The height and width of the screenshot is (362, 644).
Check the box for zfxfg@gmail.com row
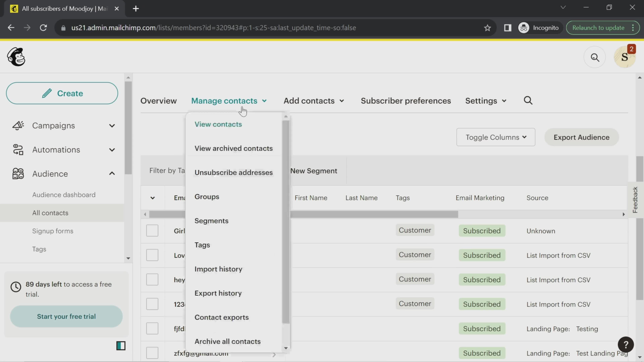coord(152,353)
